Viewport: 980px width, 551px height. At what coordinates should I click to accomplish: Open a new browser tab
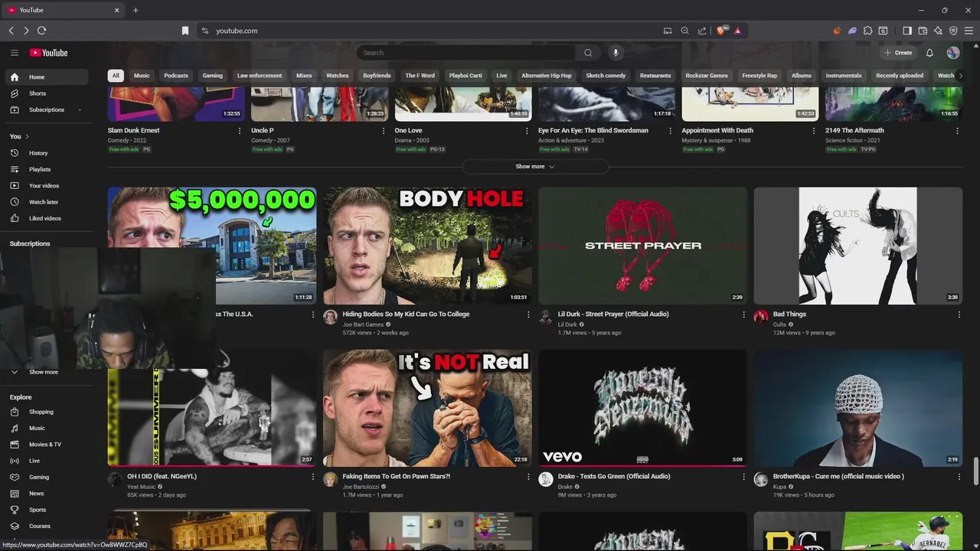point(136,10)
